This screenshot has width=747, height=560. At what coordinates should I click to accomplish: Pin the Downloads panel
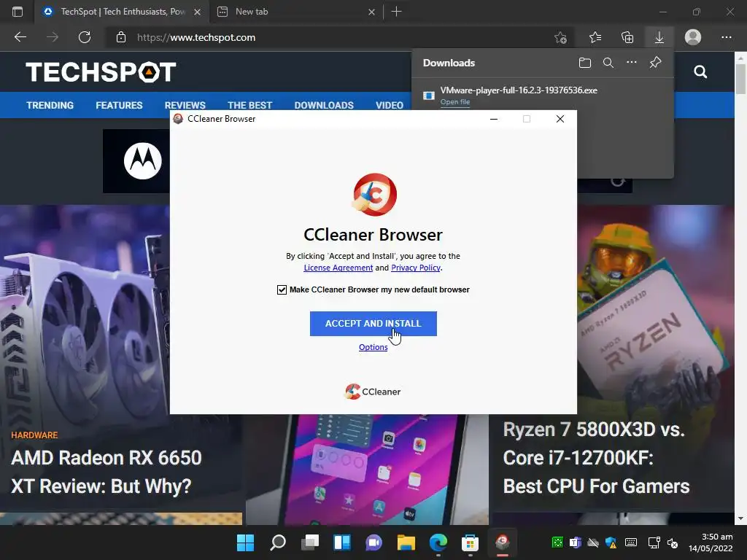(x=656, y=63)
